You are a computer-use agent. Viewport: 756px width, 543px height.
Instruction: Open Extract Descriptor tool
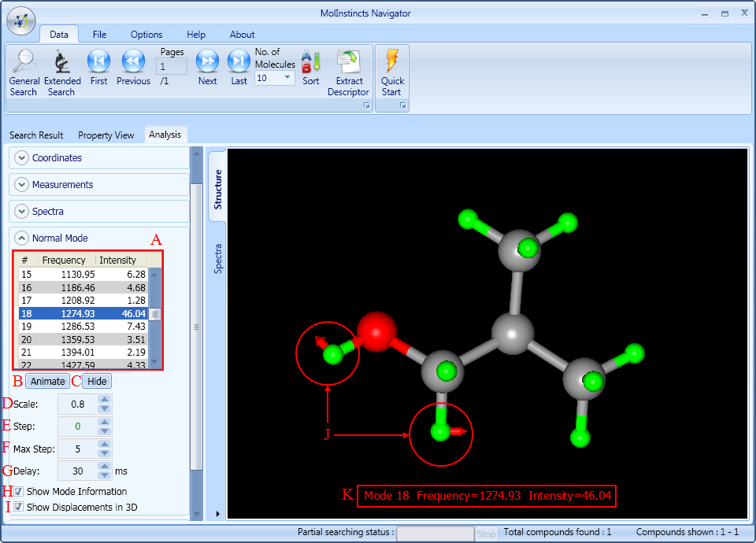click(348, 73)
